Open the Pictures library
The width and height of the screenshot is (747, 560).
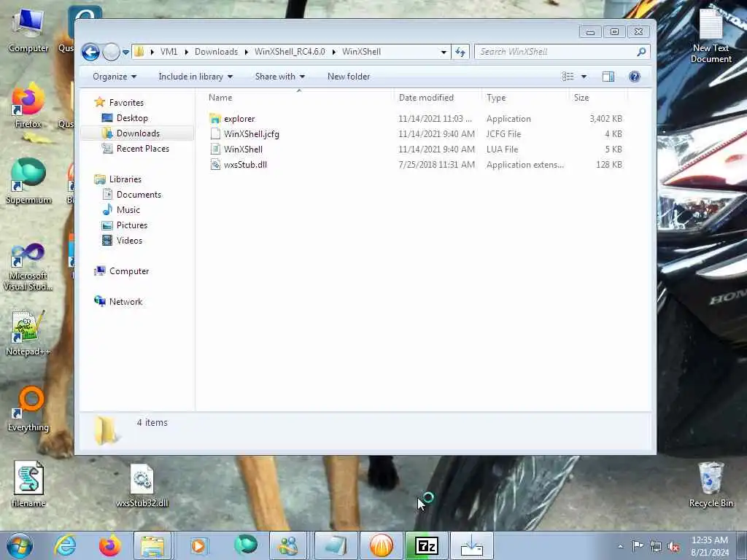click(131, 225)
